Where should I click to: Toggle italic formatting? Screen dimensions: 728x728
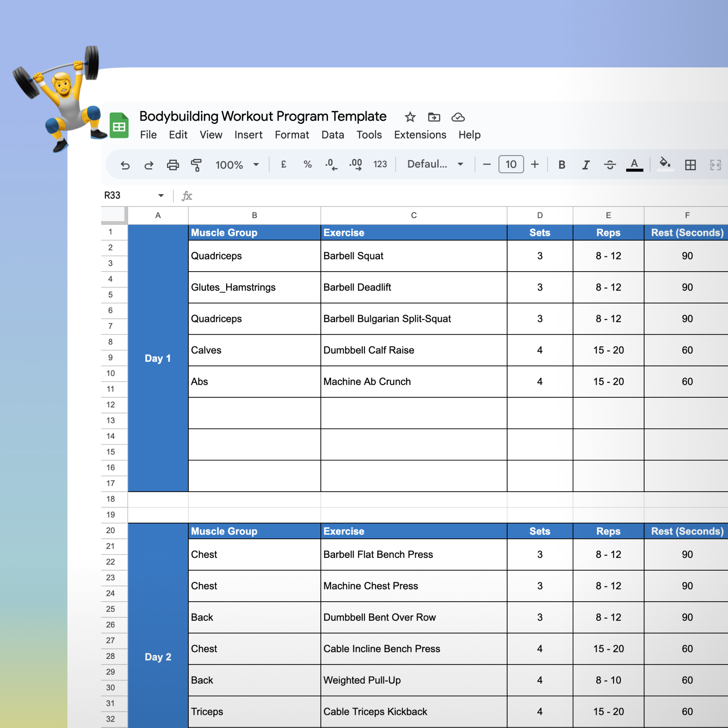click(585, 165)
